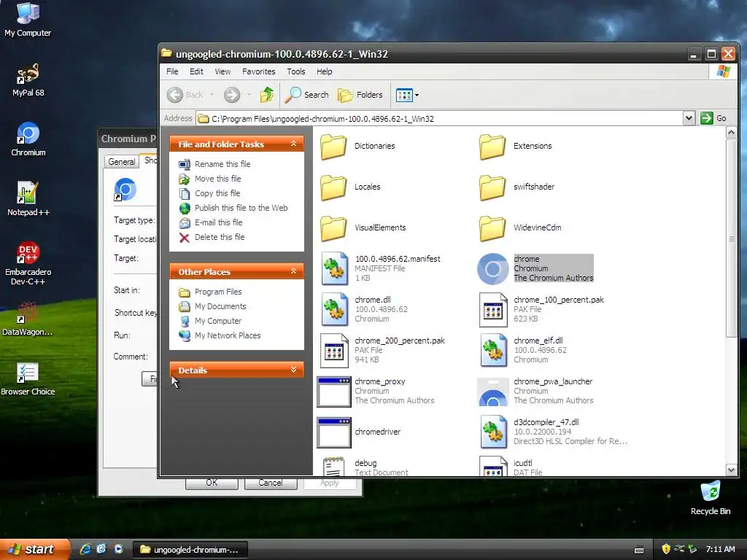747x560 pixels.
Task: Select the chrome_elf.dll file icon
Action: 493,351
